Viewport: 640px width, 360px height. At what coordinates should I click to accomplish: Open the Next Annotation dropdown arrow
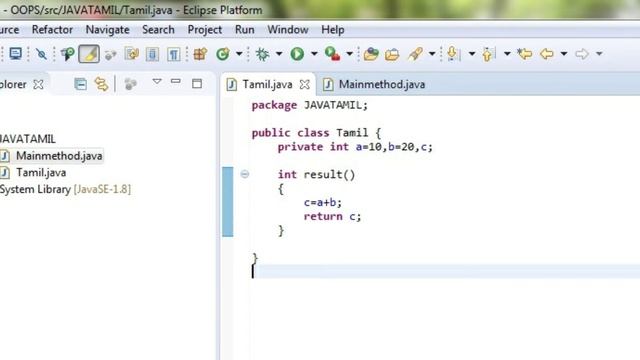pyautogui.click(x=472, y=53)
